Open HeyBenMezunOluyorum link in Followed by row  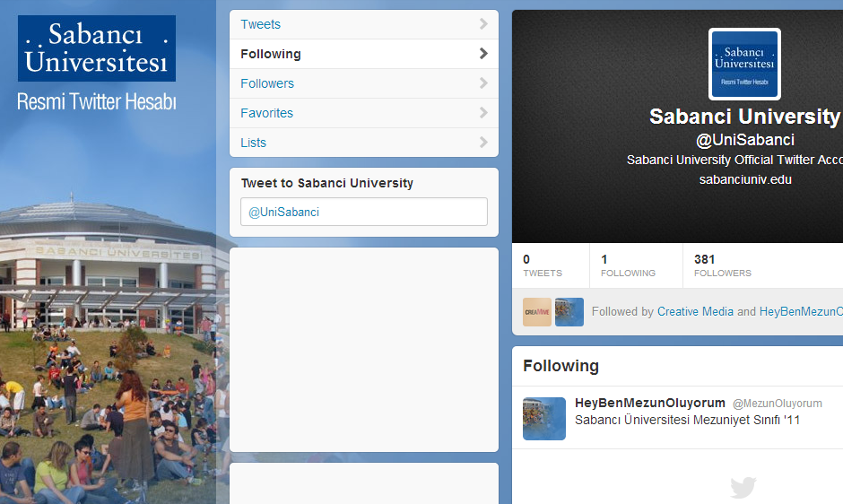point(801,311)
